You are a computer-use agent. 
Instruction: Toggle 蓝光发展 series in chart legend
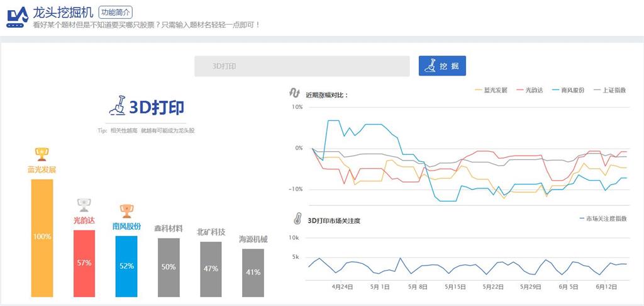491,90
